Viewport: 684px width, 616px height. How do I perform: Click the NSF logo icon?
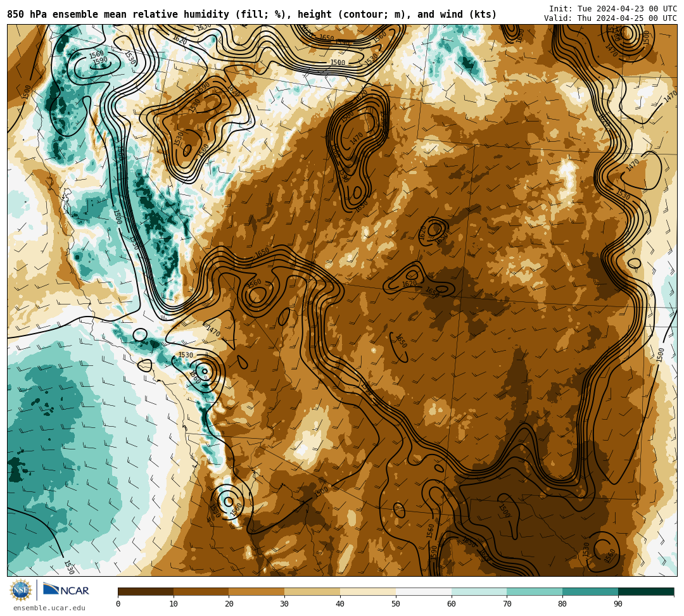tap(21, 590)
